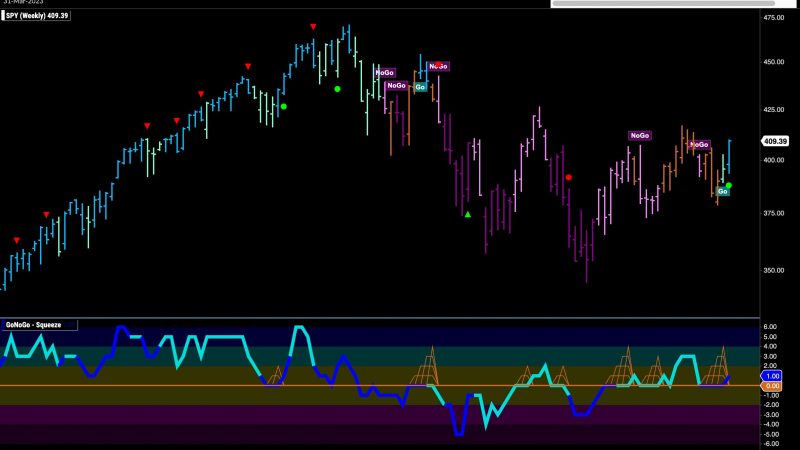Click the 350.00 price axis label

click(773, 270)
